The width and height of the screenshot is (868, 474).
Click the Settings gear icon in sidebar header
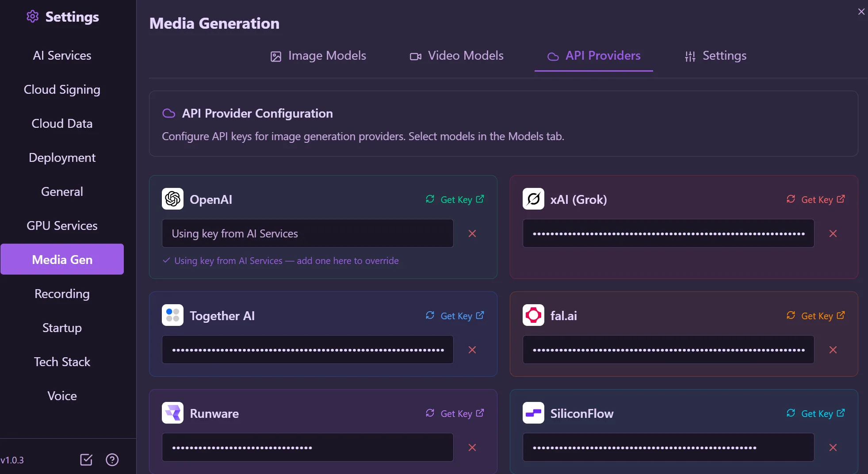tap(32, 17)
